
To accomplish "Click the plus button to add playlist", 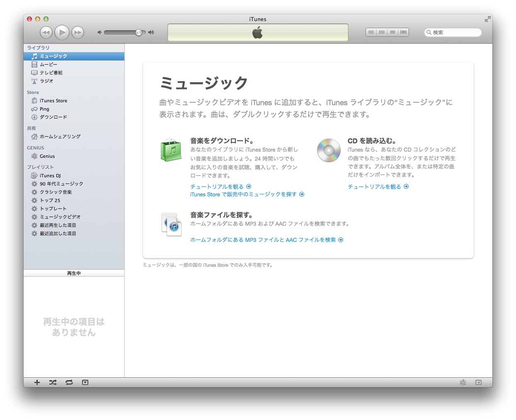I will [x=37, y=383].
